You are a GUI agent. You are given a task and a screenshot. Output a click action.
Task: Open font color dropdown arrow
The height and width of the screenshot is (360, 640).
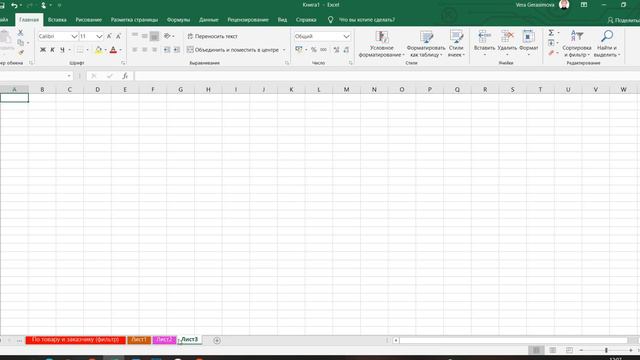coord(120,50)
